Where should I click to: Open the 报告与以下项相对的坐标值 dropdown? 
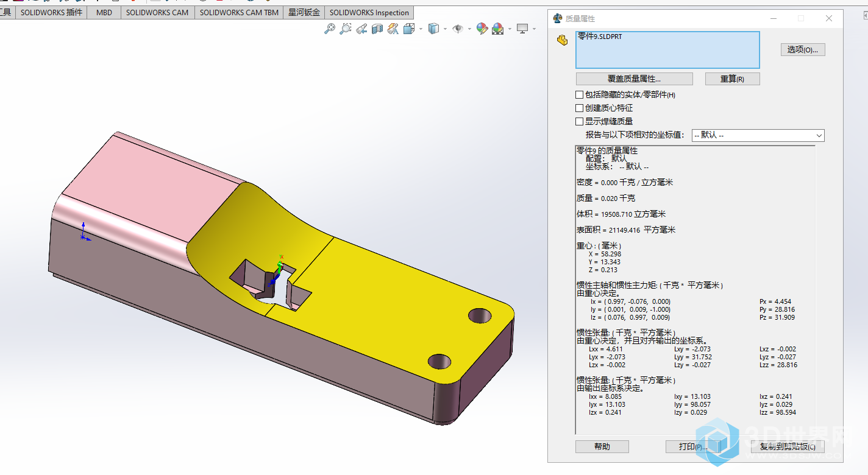(758, 135)
